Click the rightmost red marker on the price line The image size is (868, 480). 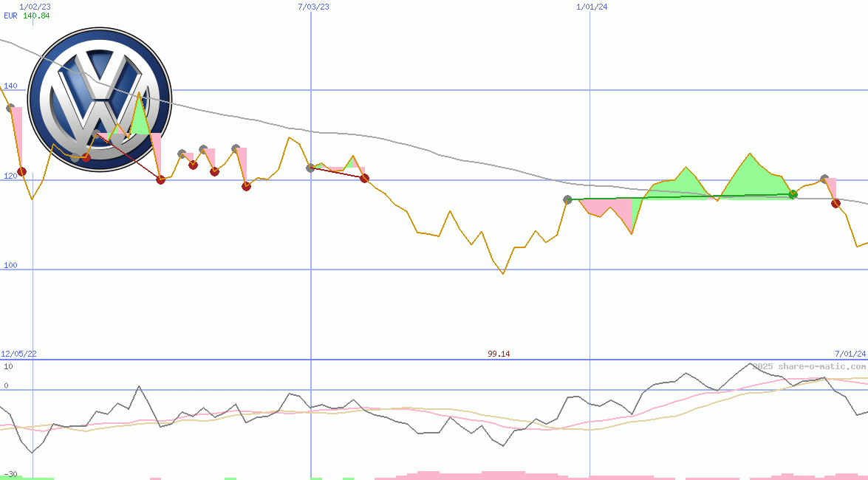pyautogui.click(x=835, y=203)
